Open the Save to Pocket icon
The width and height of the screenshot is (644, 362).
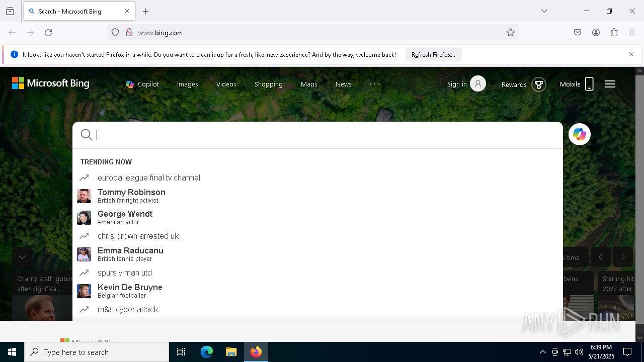click(578, 33)
